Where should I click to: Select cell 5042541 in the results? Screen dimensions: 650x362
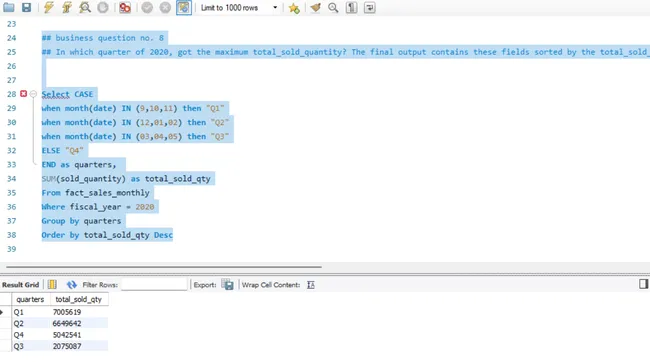[79, 335]
